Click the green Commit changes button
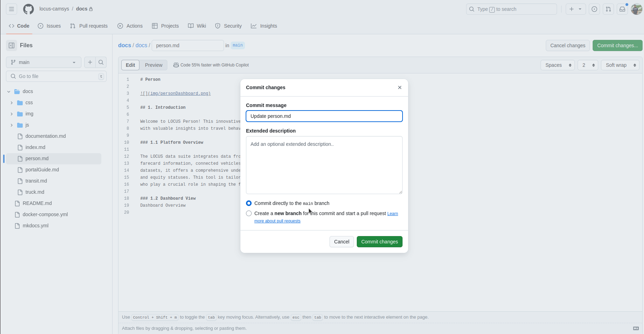Viewport: 644px width, 334px height. tap(379, 242)
